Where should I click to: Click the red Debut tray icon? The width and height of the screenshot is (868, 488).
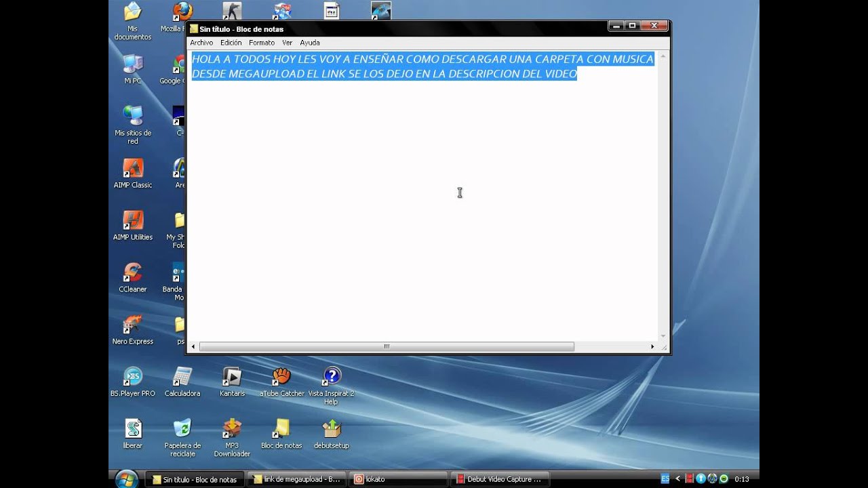pyautogui.click(x=689, y=479)
